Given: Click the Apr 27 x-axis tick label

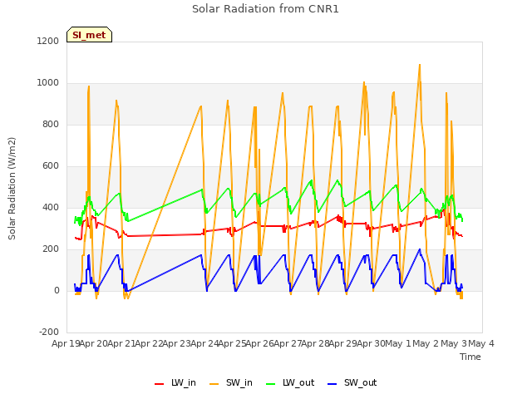Looking at the screenshot, I should pos(288,343).
